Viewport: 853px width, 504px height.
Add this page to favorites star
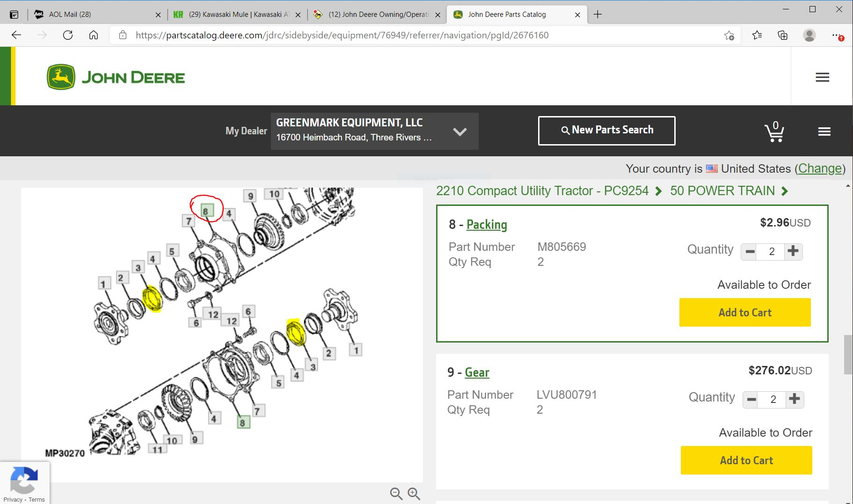click(x=729, y=36)
